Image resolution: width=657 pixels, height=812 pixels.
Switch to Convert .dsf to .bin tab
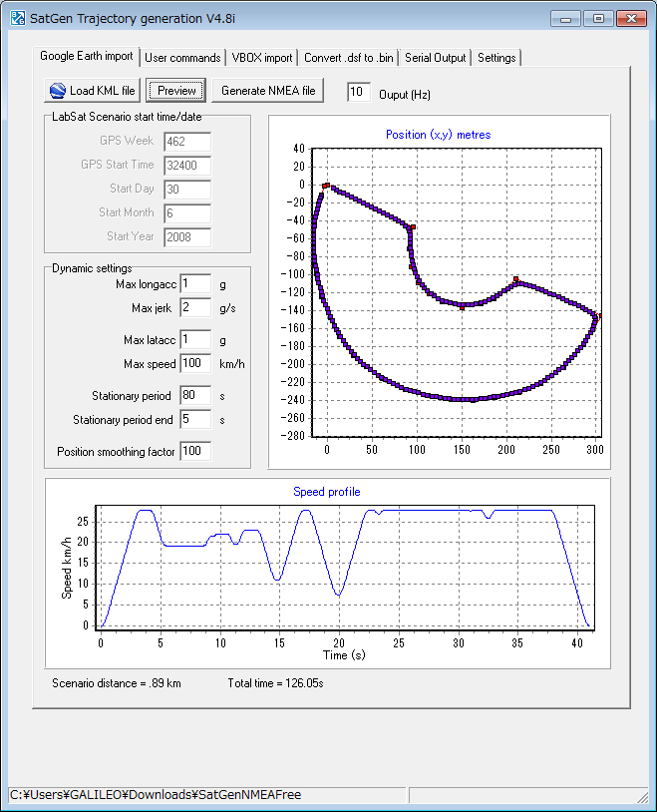click(x=348, y=58)
